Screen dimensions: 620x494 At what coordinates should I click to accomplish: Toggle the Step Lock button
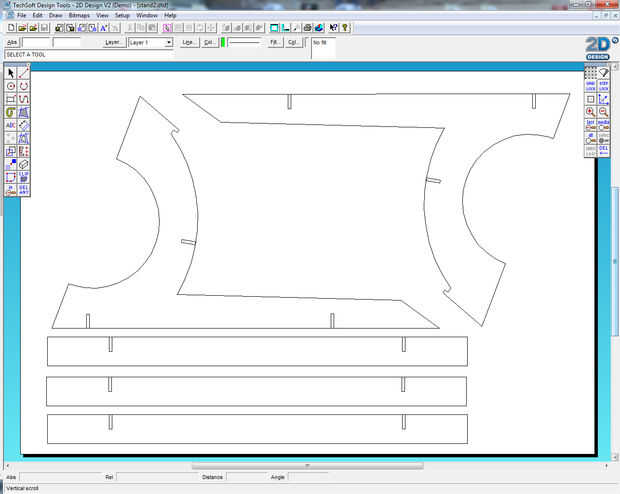pos(603,86)
